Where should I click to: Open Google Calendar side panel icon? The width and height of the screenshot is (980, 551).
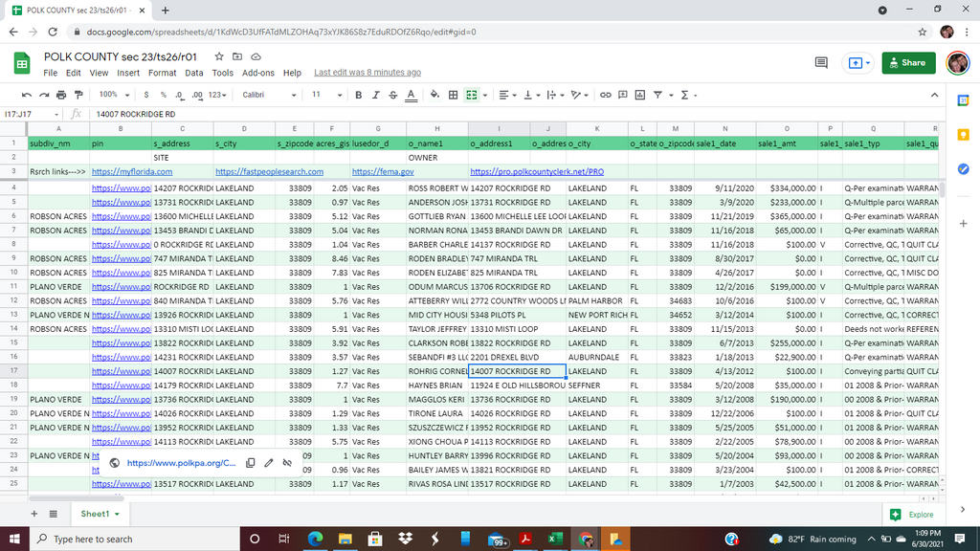[x=963, y=99]
